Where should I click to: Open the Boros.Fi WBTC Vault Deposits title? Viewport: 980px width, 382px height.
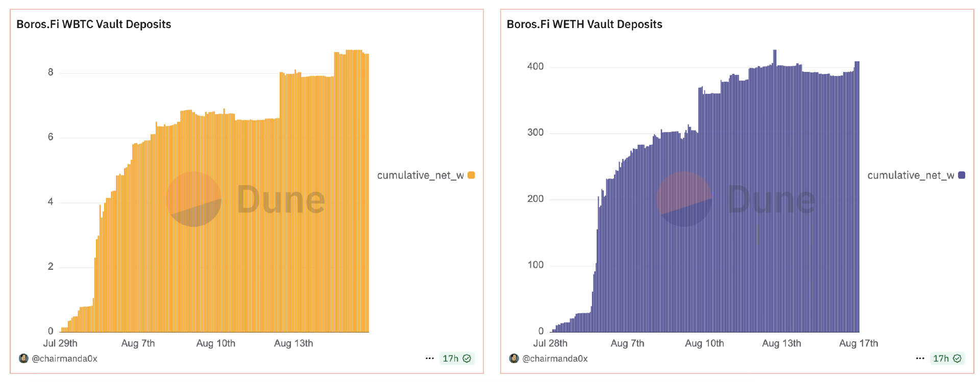(x=94, y=24)
